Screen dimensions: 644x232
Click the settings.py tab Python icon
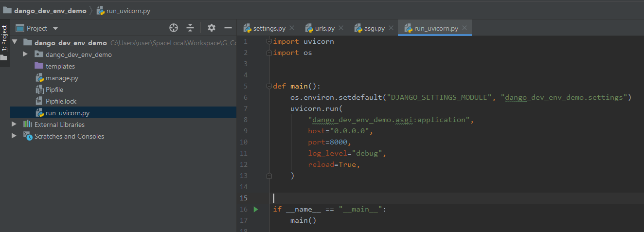(x=247, y=28)
